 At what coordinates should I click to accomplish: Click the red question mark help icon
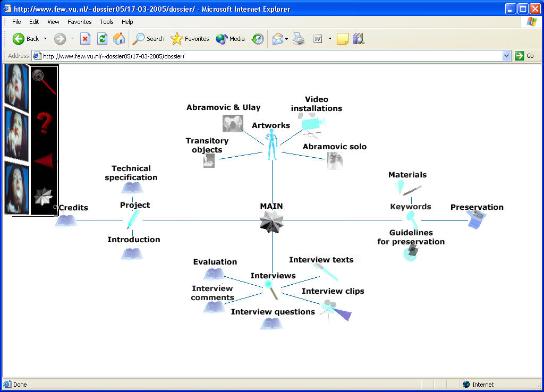pyautogui.click(x=44, y=123)
